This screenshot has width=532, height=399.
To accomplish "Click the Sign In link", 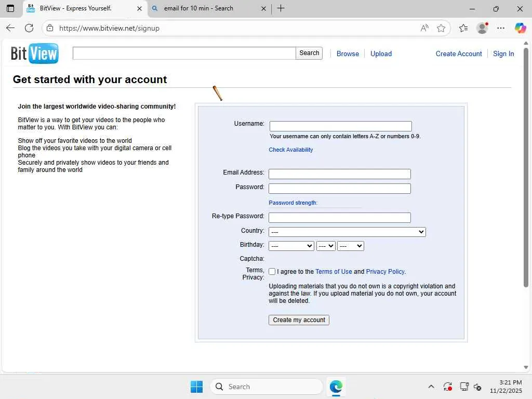I will click(x=503, y=54).
